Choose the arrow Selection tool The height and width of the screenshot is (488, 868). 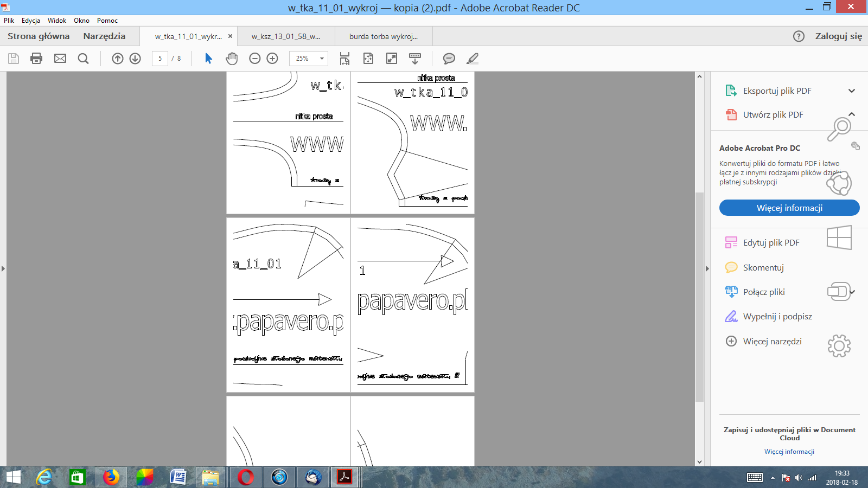(208, 59)
